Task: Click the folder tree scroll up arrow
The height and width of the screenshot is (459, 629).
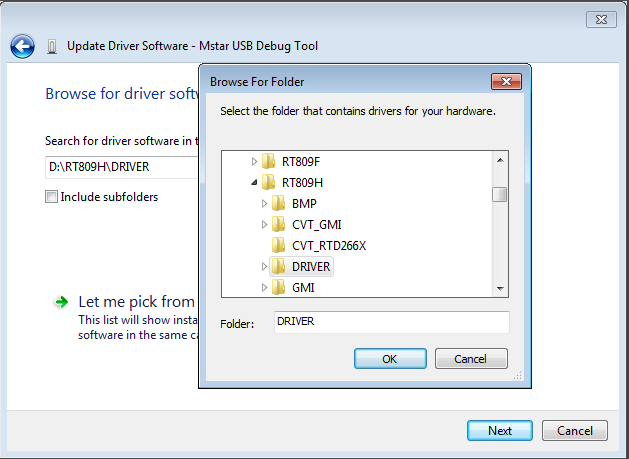Action: pos(500,160)
